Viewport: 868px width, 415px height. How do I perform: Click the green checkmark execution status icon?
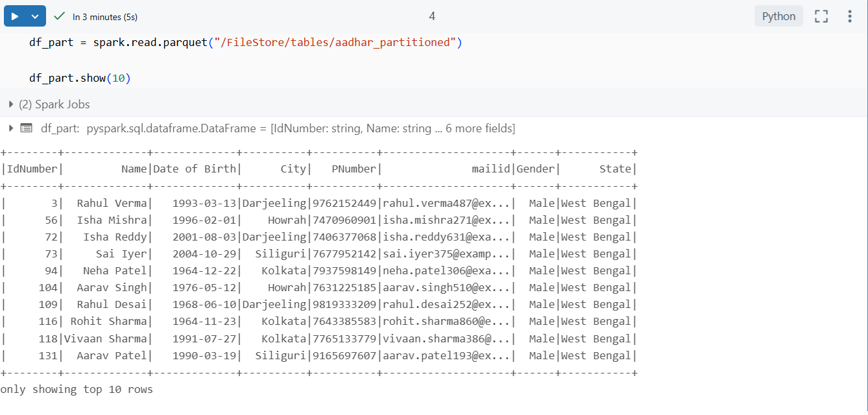pos(59,16)
